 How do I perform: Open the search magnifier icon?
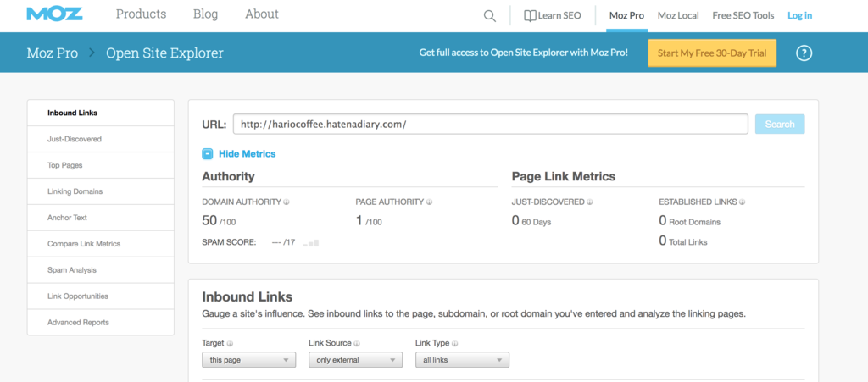[x=489, y=15]
